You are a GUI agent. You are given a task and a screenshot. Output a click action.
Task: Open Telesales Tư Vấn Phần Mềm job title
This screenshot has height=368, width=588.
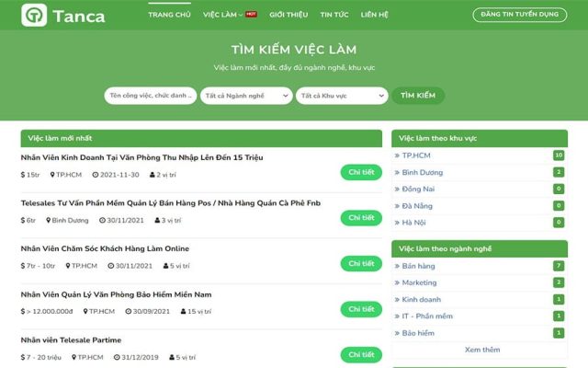point(171,203)
